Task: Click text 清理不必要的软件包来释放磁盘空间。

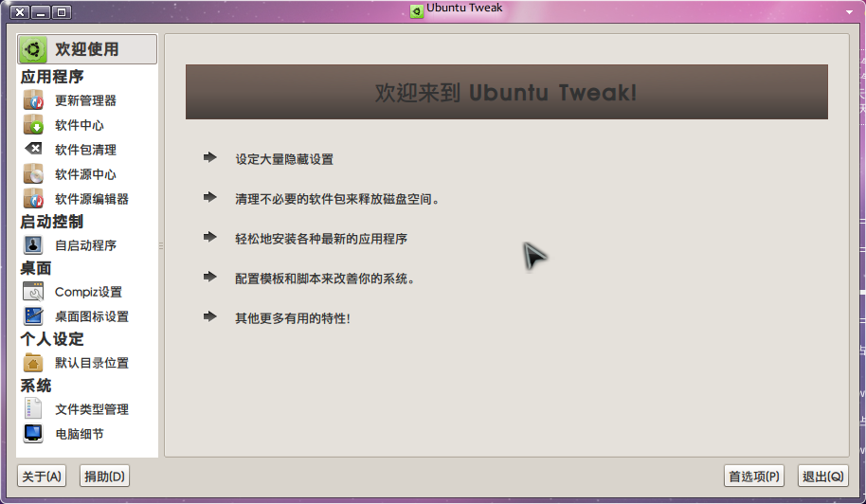Action: [x=337, y=199]
